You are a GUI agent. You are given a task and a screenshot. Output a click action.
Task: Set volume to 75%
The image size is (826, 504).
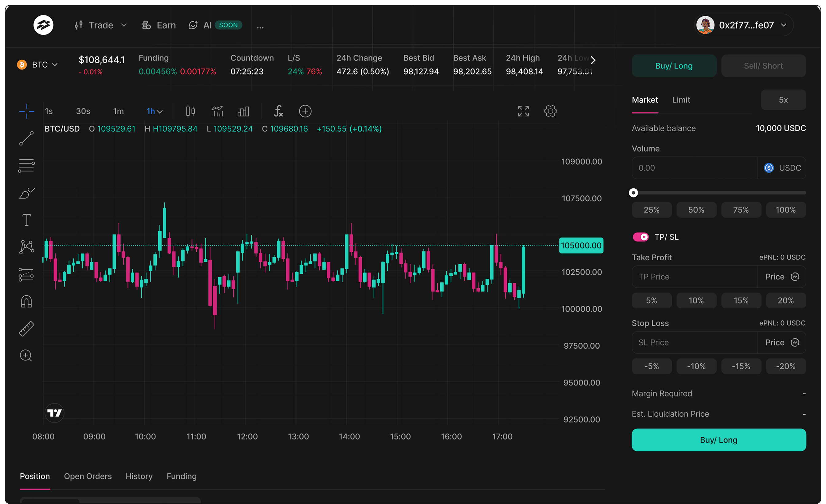[x=741, y=210]
